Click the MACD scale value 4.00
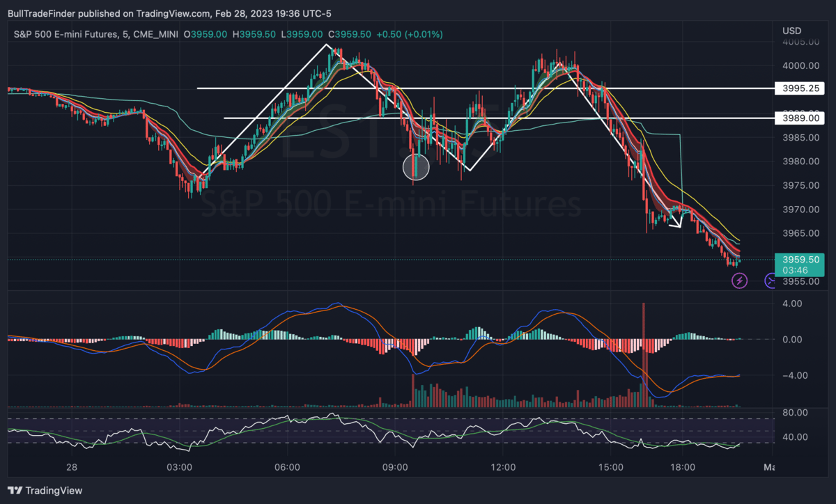This screenshot has width=836, height=504. point(793,304)
